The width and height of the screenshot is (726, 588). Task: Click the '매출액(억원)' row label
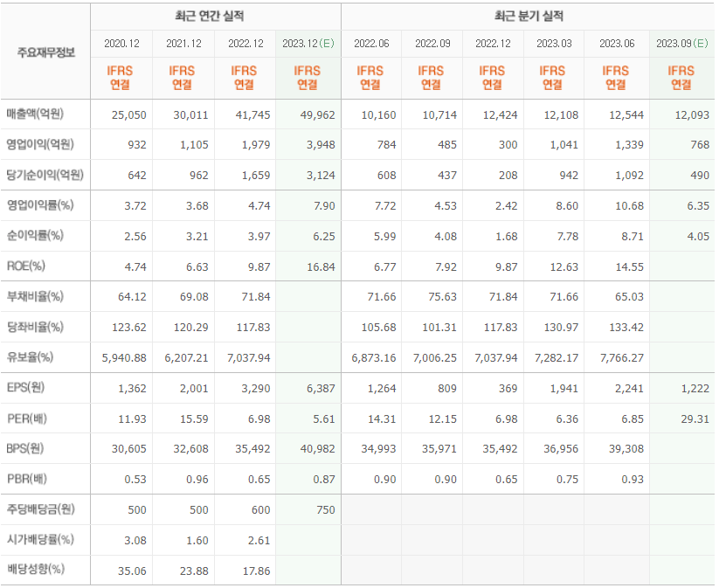[35, 114]
